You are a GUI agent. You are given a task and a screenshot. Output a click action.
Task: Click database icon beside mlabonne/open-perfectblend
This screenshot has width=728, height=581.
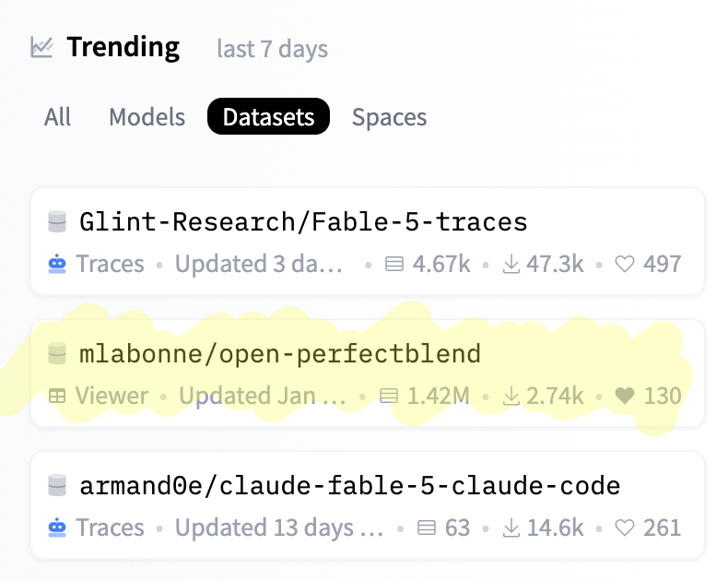pyautogui.click(x=57, y=353)
